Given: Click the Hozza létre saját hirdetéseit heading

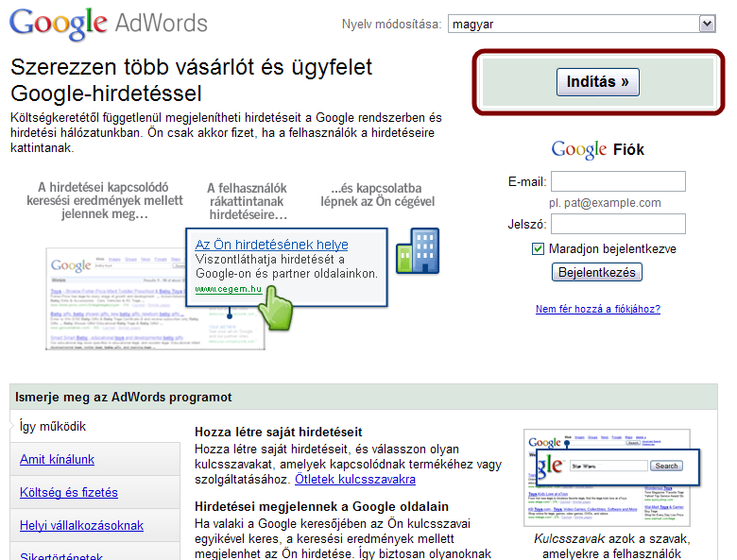Looking at the screenshot, I should (x=278, y=432).
